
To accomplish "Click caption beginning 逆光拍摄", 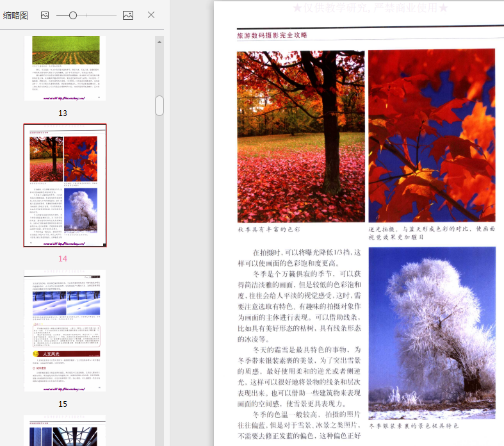I will 432,233.
